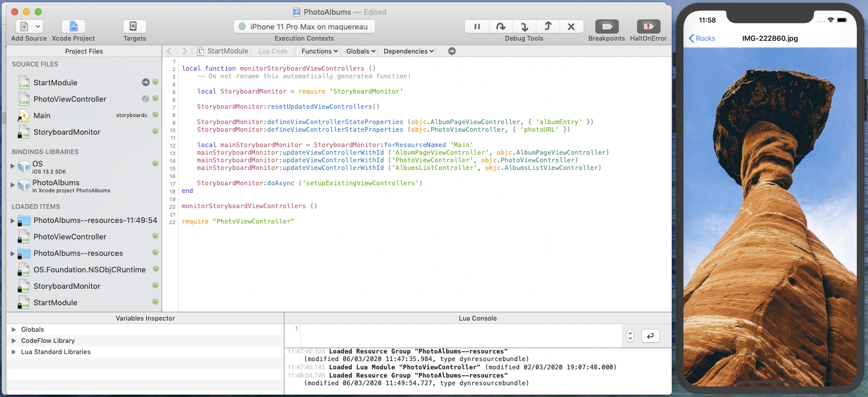This screenshot has height=397, width=868.
Task: Click the PhotoAlbums--resources-11:49:54 folder icon
Action: click(x=24, y=221)
